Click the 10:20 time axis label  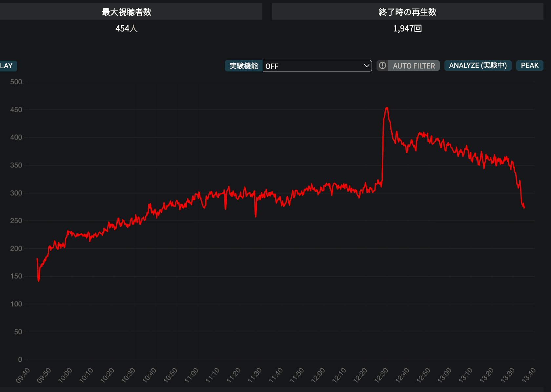pos(107,375)
